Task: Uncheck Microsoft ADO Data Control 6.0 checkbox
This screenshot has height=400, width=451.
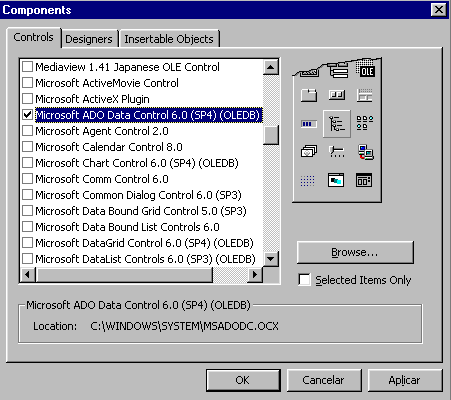Action: click(x=27, y=115)
